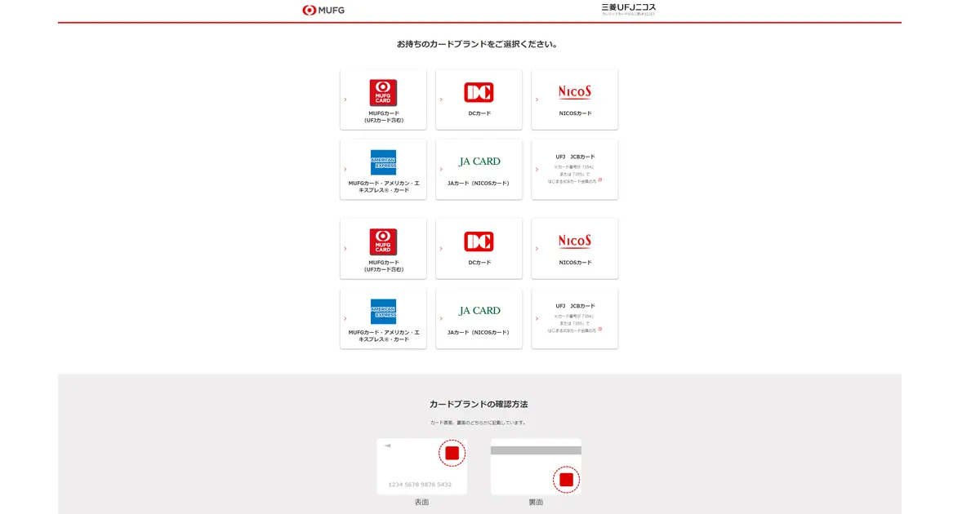Screen dimensions: 980x514
Task: Click the chevron on the lower DCカード tile
Action: 441,249
